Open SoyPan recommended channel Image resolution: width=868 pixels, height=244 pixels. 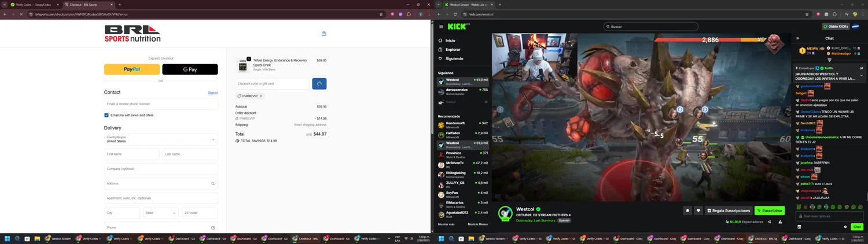click(x=462, y=194)
